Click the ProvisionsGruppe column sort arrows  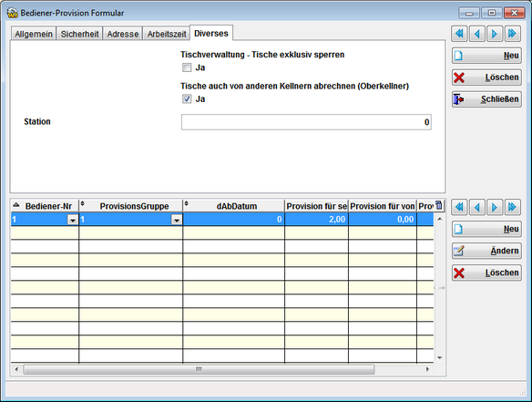[x=83, y=203]
